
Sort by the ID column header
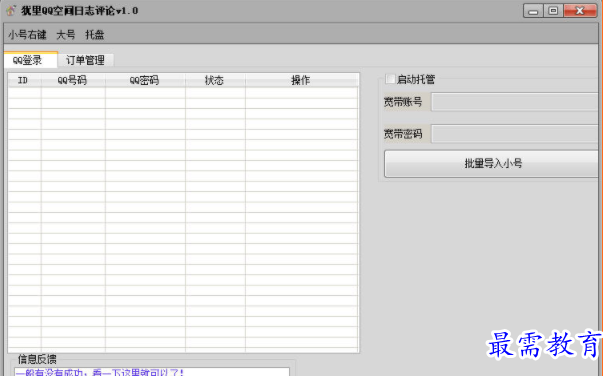tap(24, 80)
